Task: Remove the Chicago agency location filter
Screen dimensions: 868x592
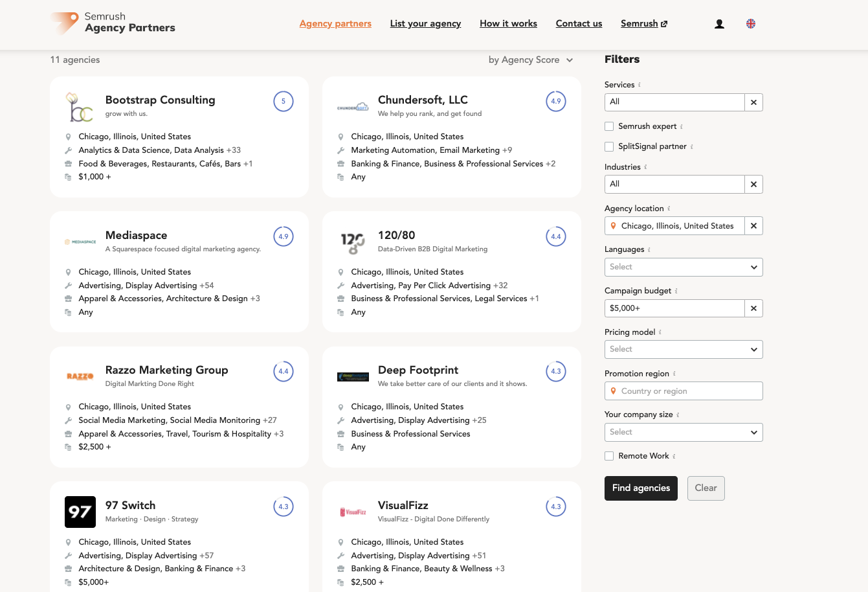Action: [x=753, y=226]
